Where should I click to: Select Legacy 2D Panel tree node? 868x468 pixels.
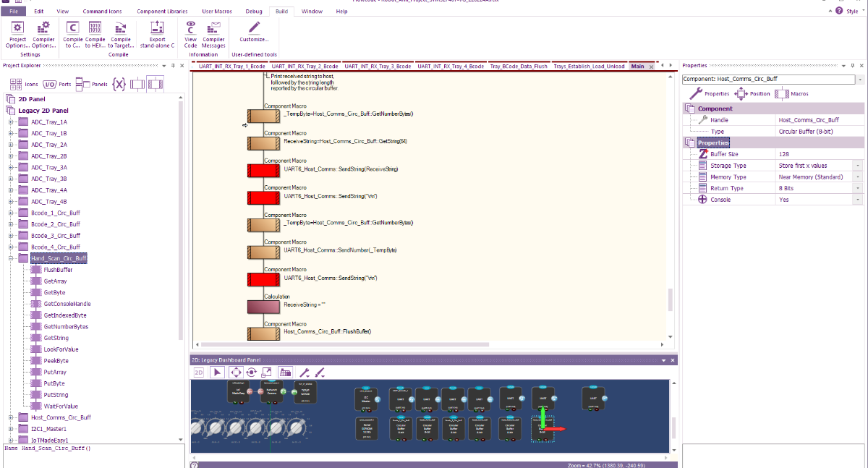[x=43, y=111]
